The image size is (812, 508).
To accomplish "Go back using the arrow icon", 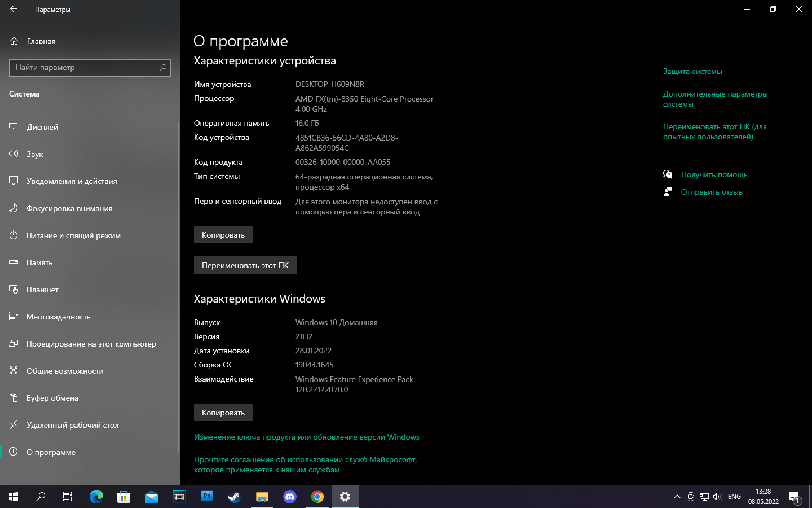I will coord(14,9).
